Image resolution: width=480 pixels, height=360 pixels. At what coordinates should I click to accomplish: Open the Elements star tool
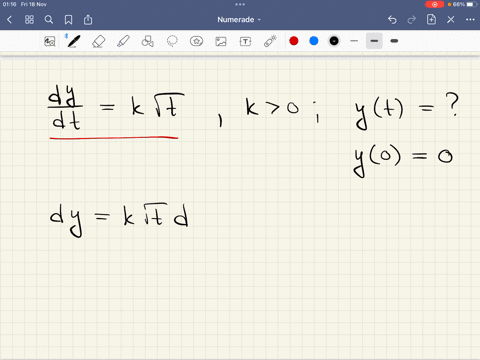(196, 41)
